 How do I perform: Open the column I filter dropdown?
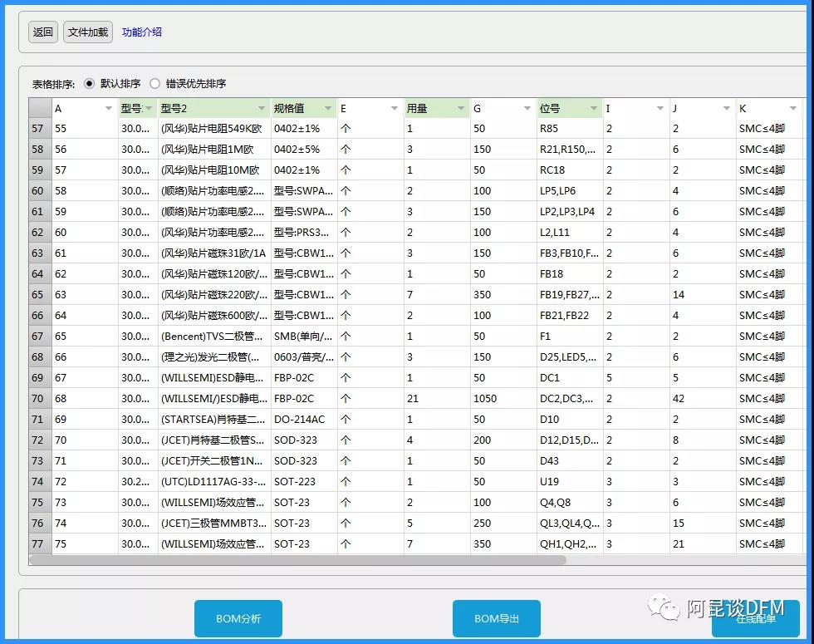(660, 109)
